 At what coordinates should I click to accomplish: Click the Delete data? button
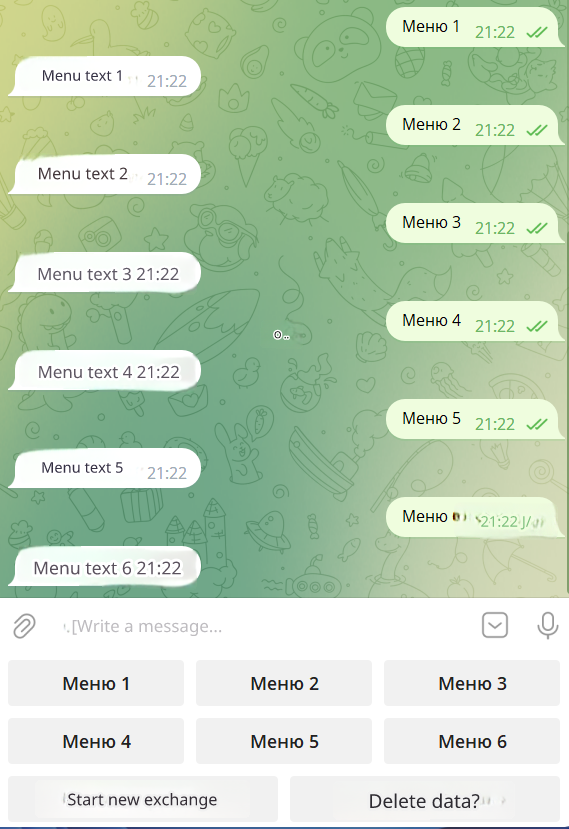point(425,799)
